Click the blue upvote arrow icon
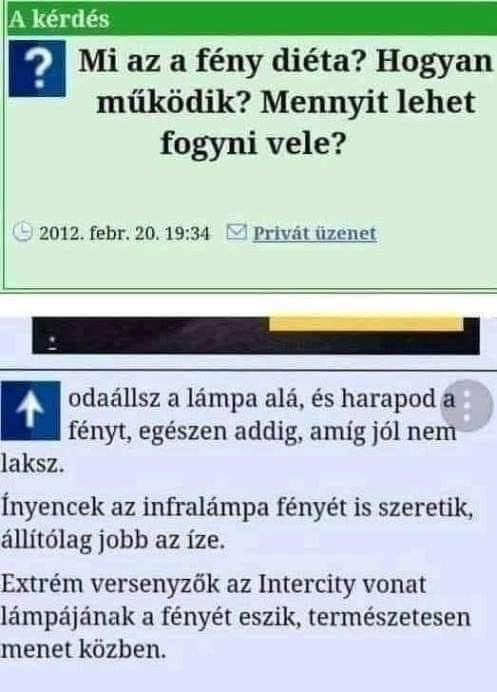Viewport: 497px width, 692px height. coord(30,410)
